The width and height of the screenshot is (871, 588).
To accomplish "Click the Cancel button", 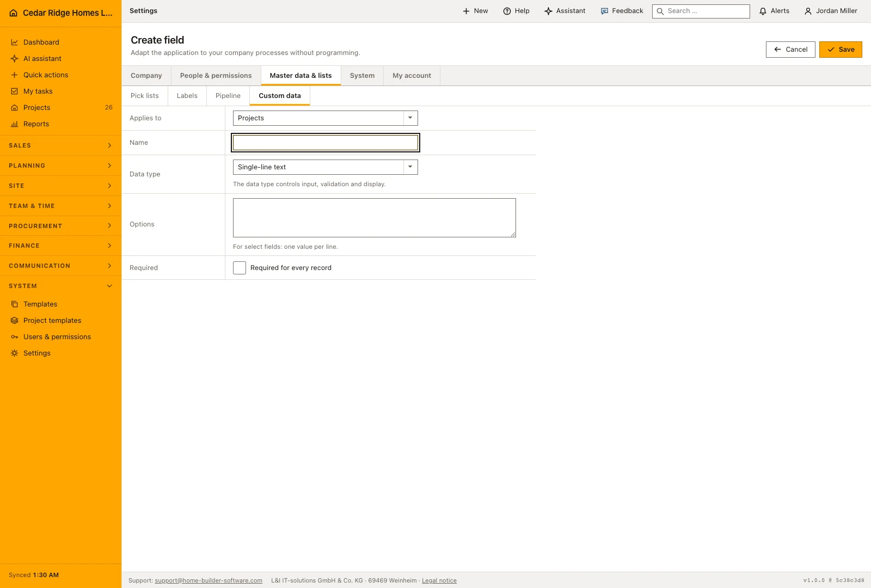I will tap(790, 50).
